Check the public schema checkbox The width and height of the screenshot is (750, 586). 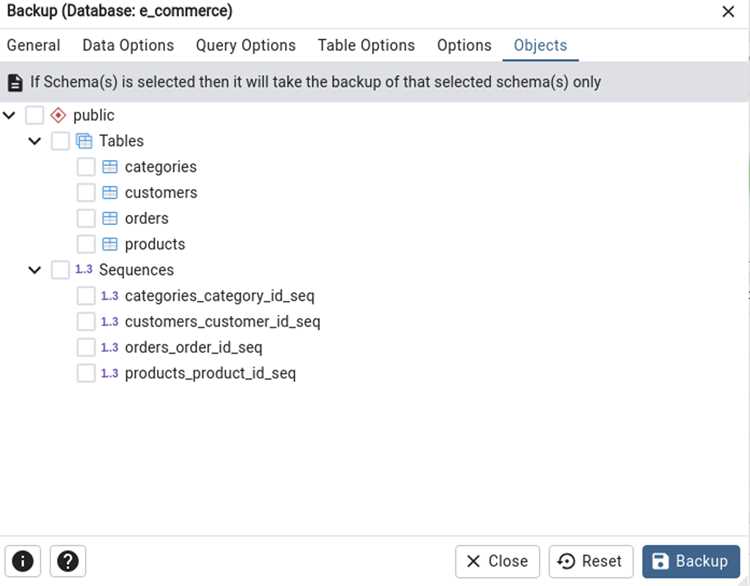pos(34,115)
